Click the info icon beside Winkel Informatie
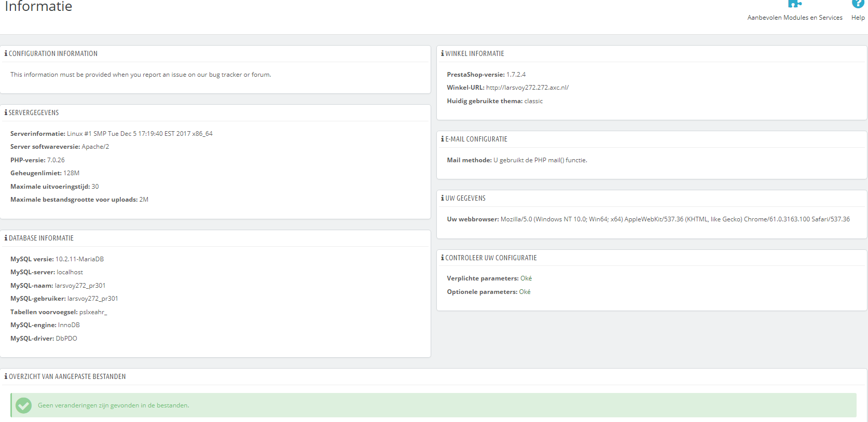Screen dimensions: 868x422 coord(443,53)
